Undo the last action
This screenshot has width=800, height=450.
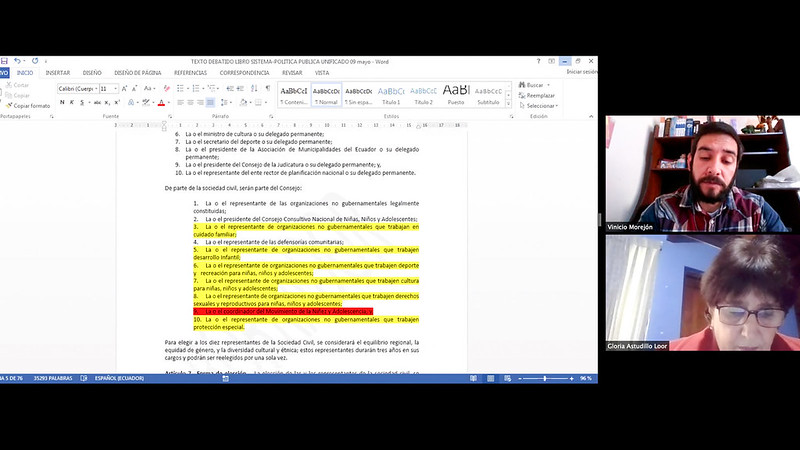click(17, 61)
